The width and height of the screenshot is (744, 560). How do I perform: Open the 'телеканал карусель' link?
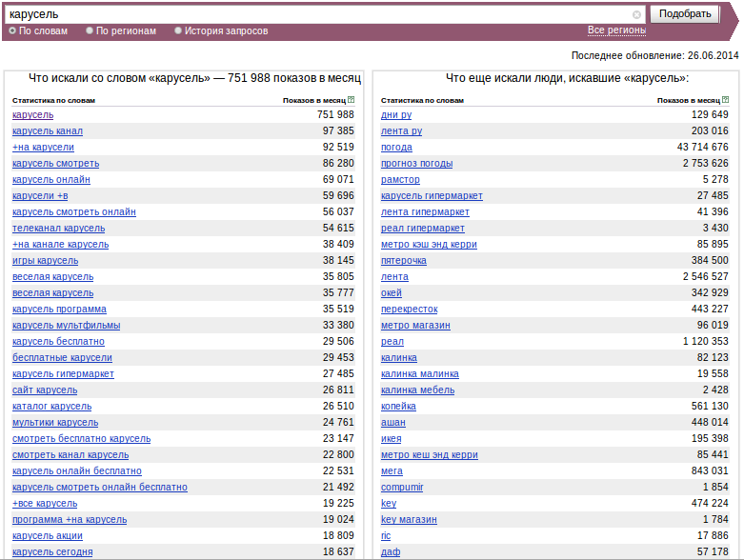click(x=59, y=228)
